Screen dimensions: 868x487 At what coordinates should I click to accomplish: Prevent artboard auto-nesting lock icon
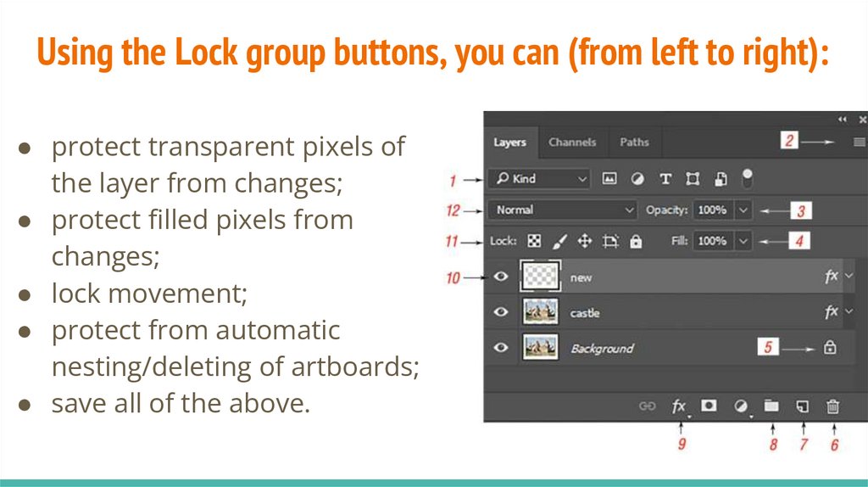tap(610, 241)
